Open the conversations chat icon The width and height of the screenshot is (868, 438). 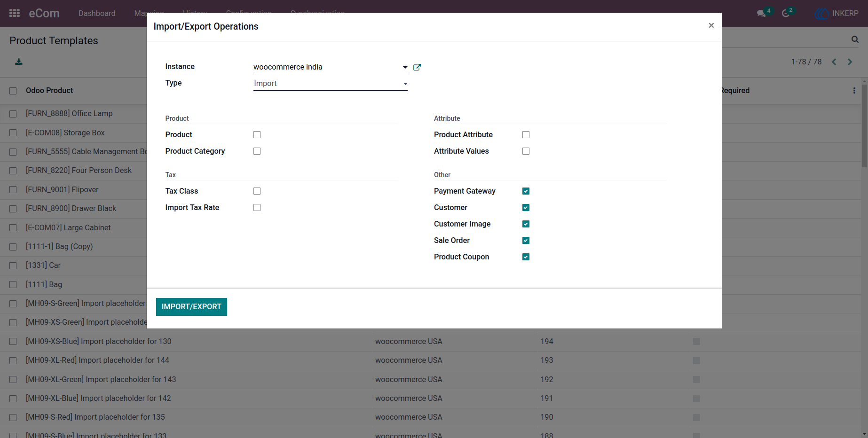coord(762,13)
